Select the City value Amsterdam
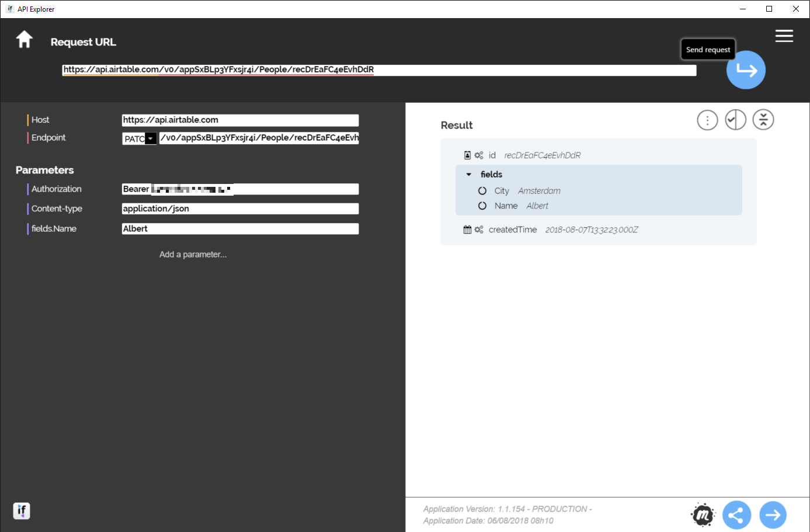This screenshot has height=532, width=810. [x=539, y=191]
